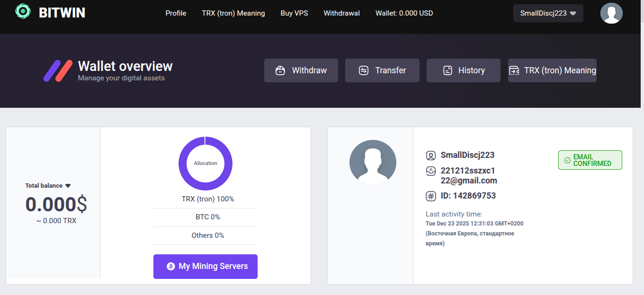Click the History document icon
Viewport: 644px width, 295px height.
(x=447, y=70)
